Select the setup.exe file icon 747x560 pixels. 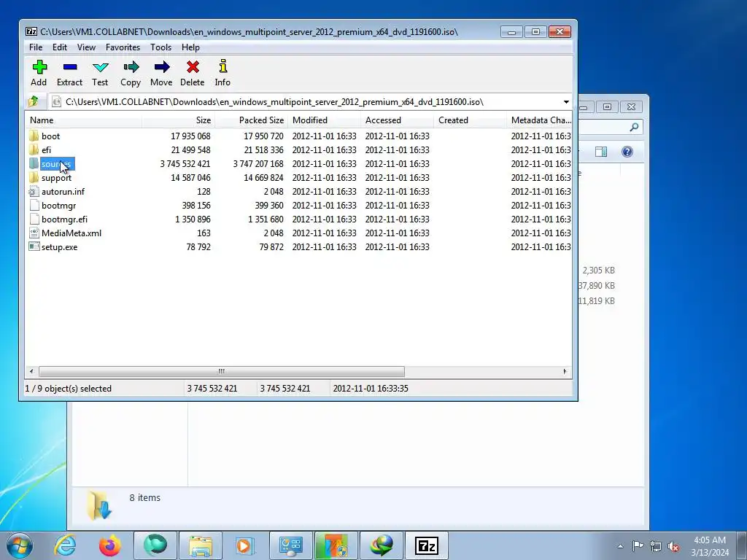[34, 246]
